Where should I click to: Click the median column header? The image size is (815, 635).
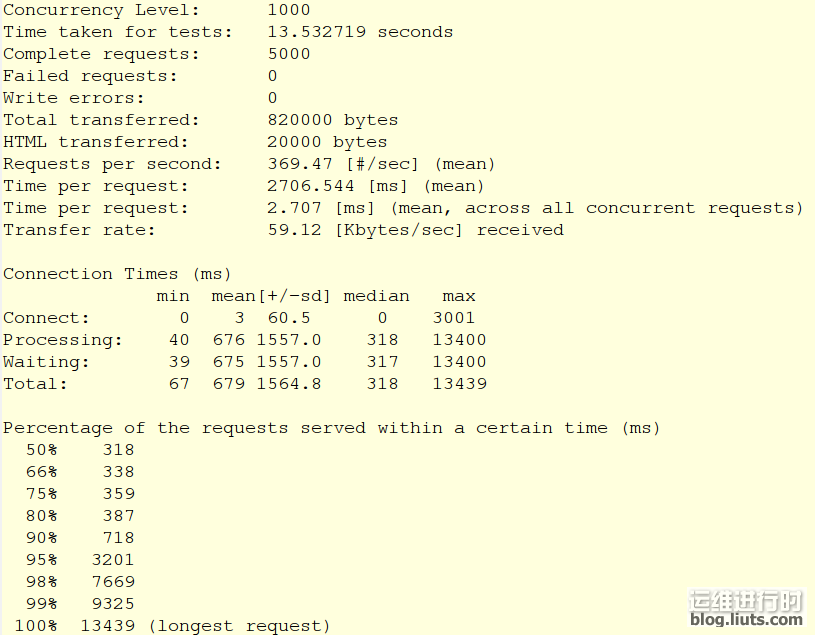(376, 296)
